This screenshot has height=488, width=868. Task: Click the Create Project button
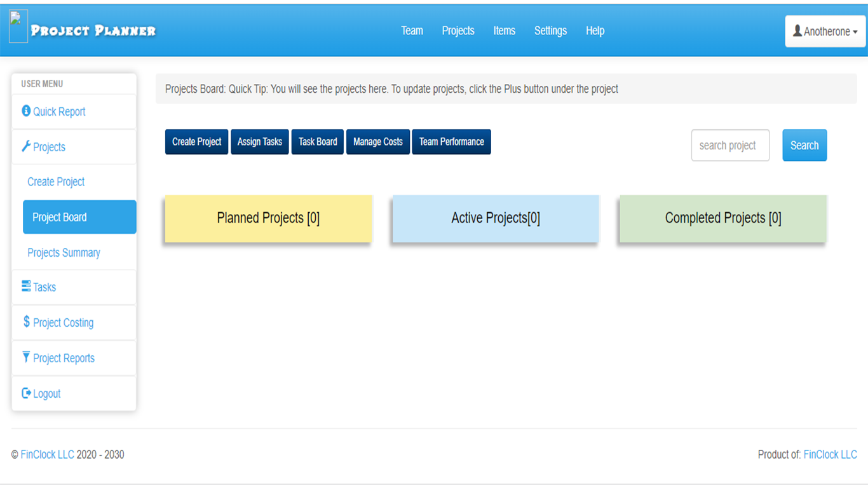coord(196,142)
